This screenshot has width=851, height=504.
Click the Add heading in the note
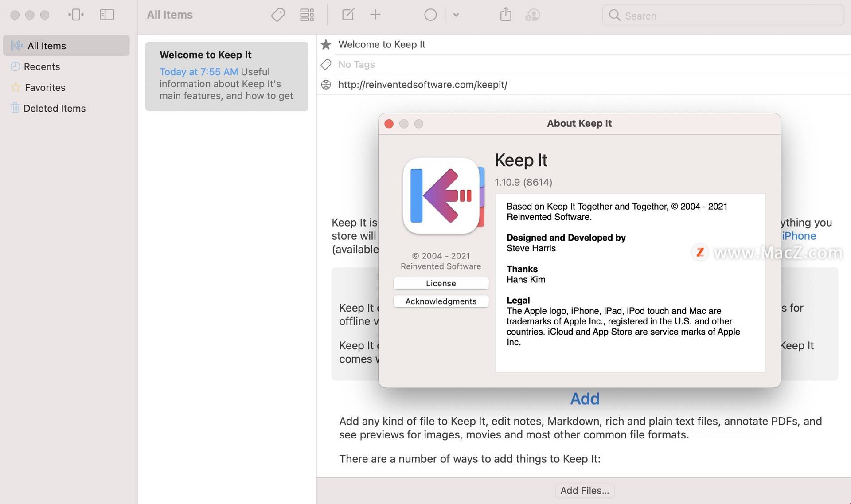point(585,399)
